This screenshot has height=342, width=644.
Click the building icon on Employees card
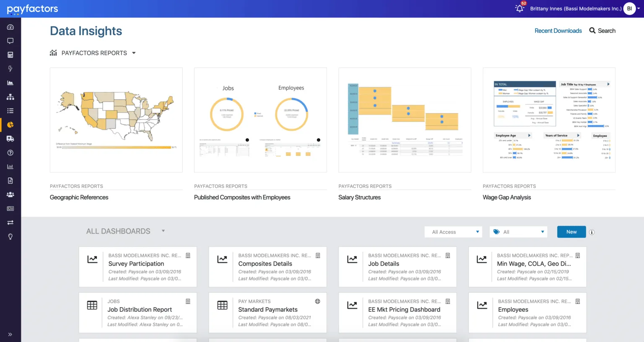click(578, 301)
